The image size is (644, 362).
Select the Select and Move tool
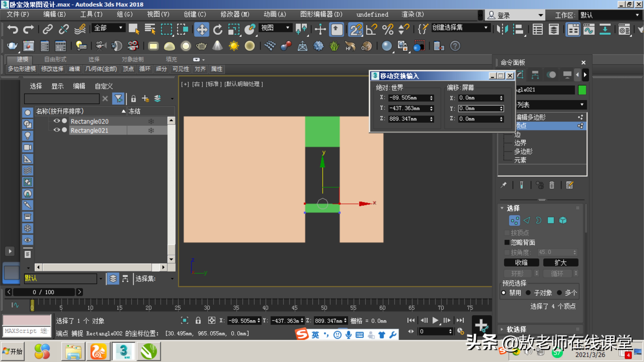202,29
